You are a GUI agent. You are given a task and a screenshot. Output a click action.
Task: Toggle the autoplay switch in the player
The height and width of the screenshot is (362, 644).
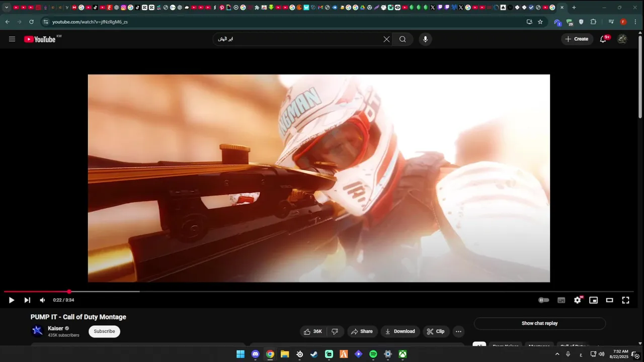[x=544, y=300]
